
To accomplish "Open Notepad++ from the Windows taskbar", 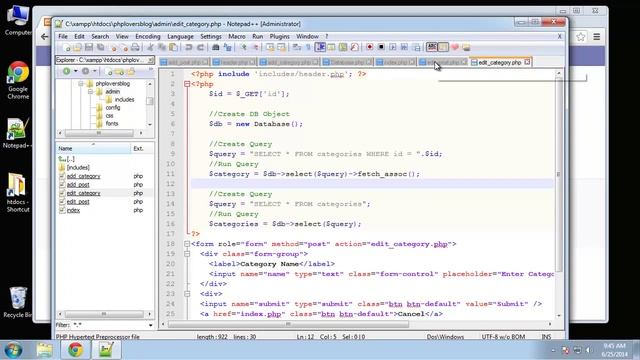I will pos(106,350).
